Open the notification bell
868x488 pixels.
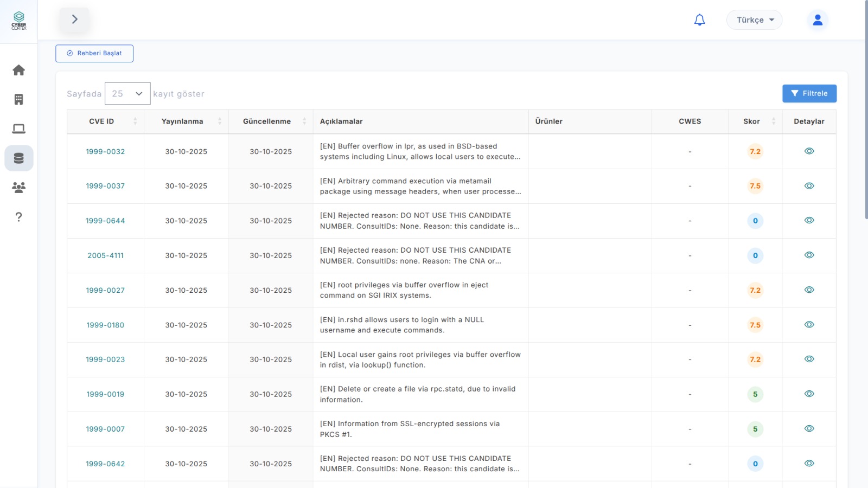pos(699,20)
